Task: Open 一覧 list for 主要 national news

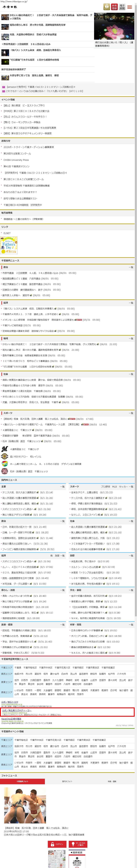Action: pos(62,487)
